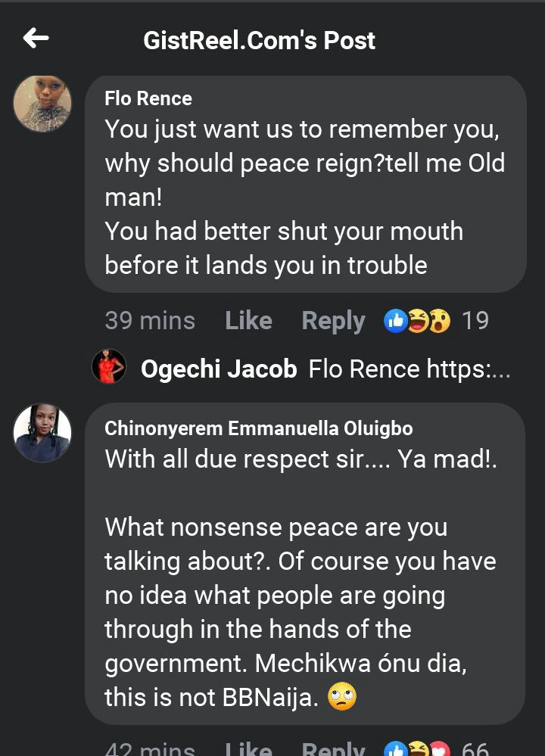Image resolution: width=545 pixels, height=756 pixels.
Task: Tap the 39 mins timestamp
Action: (x=150, y=321)
